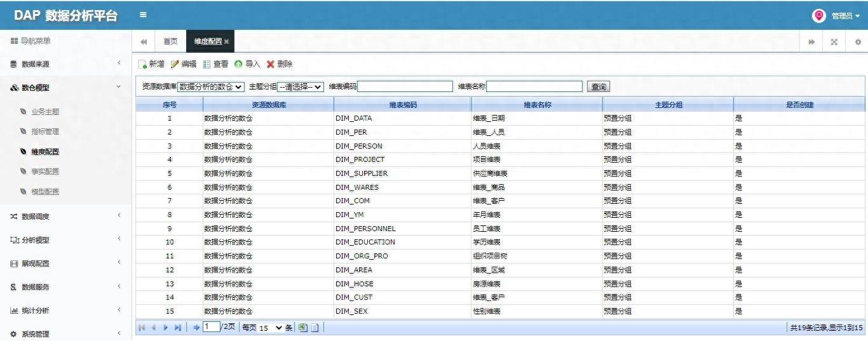
Task: Click the 编辑 toolbar button
Action: click(x=184, y=64)
